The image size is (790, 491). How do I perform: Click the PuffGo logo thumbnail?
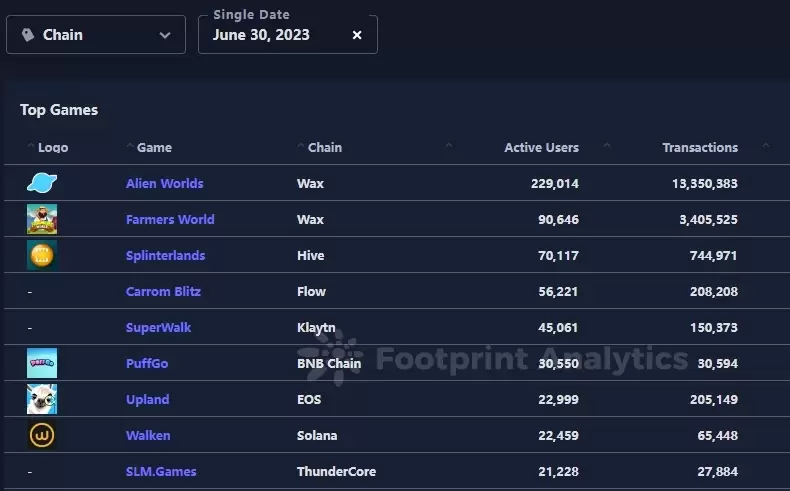tap(42, 363)
